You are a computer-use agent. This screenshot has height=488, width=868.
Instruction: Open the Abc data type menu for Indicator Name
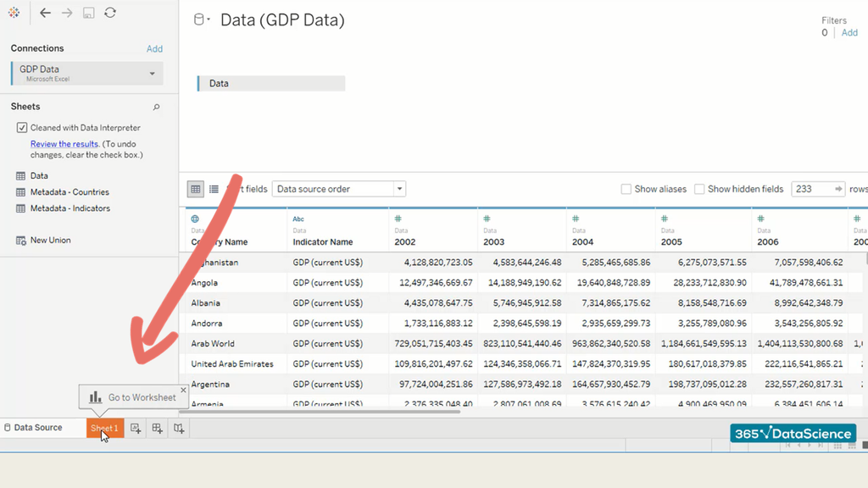[298, 219]
